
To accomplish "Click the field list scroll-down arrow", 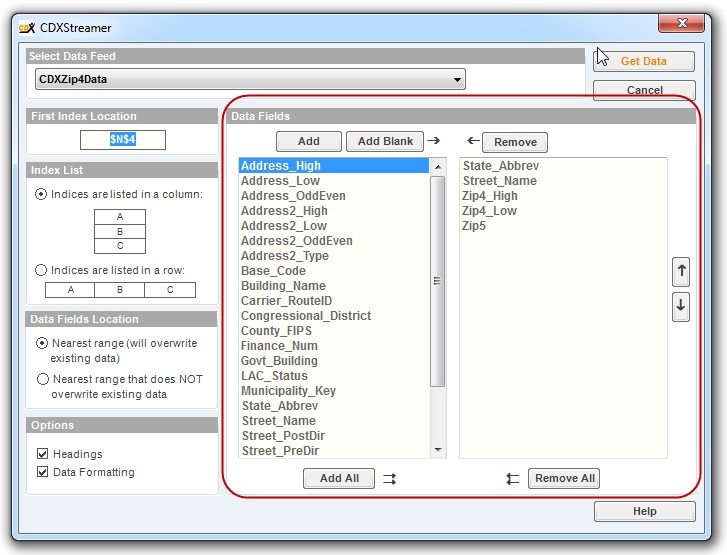I will (x=438, y=450).
